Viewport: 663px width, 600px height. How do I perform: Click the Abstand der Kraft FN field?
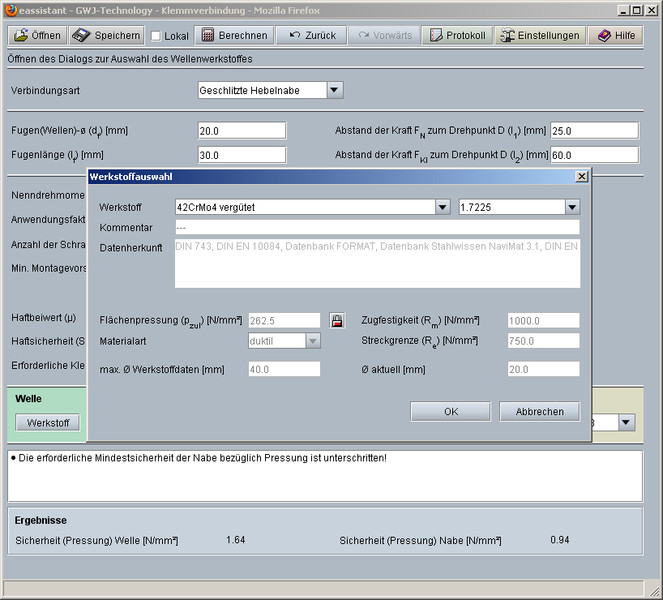tap(594, 131)
